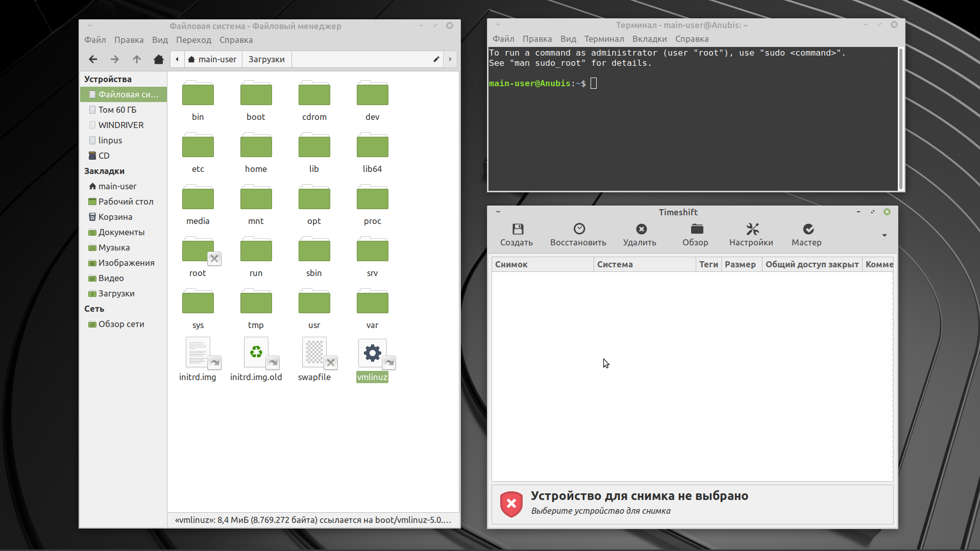Screen dimensions: 980x551
Task: Select the CD device in sidebar
Action: tap(124, 156)
